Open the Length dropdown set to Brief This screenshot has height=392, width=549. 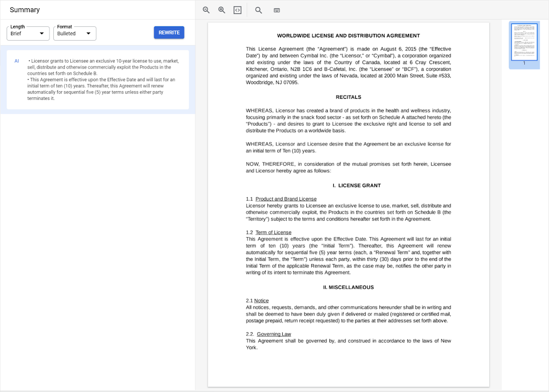tap(28, 33)
